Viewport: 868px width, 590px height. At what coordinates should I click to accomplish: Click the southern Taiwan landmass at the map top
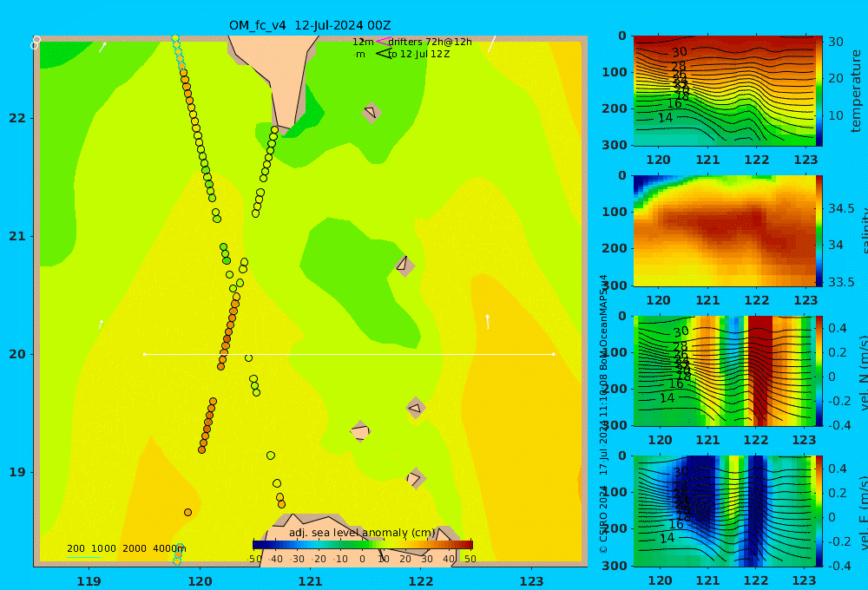point(282,77)
